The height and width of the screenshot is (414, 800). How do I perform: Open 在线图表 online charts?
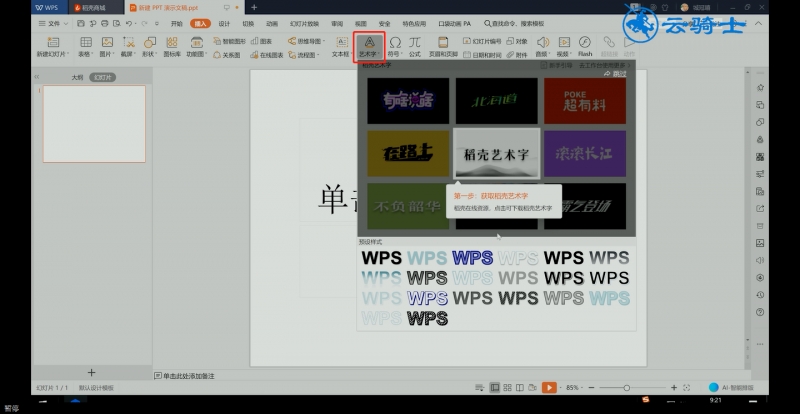coord(267,55)
